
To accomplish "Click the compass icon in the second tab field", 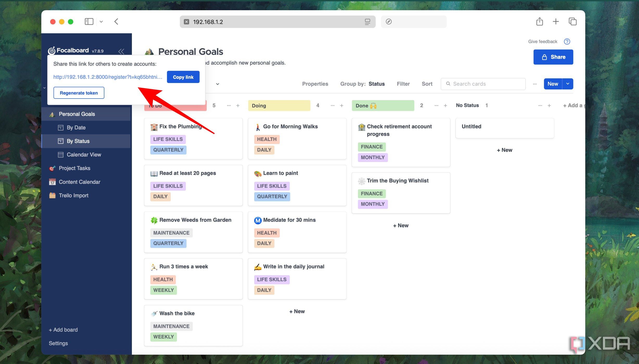I will [x=389, y=22].
